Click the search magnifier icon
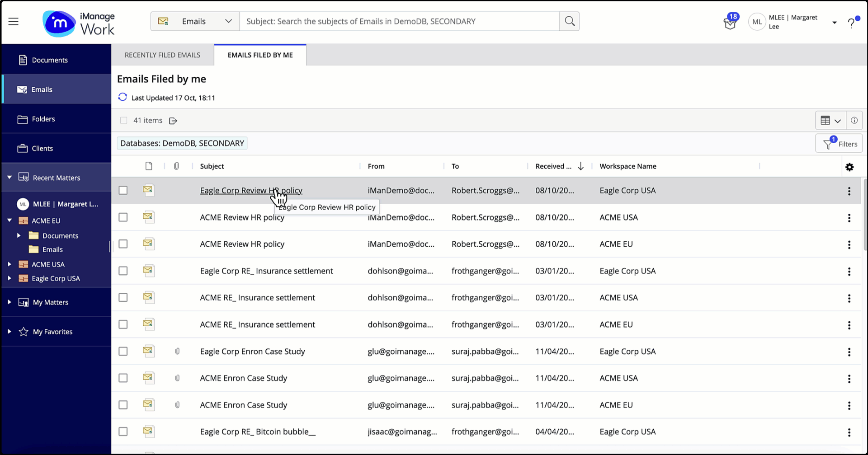Viewport: 868px width, 455px height. (x=569, y=21)
